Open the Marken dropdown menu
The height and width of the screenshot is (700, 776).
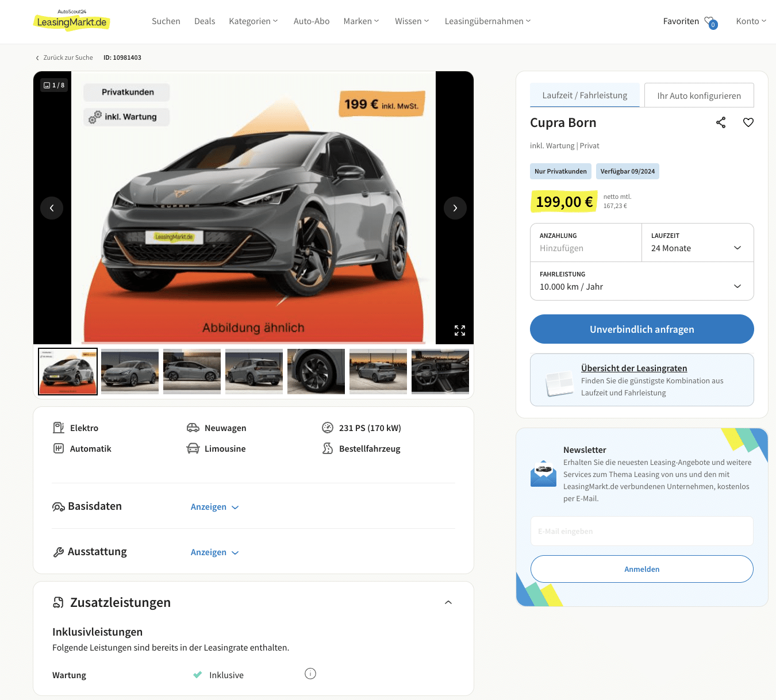pos(362,21)
